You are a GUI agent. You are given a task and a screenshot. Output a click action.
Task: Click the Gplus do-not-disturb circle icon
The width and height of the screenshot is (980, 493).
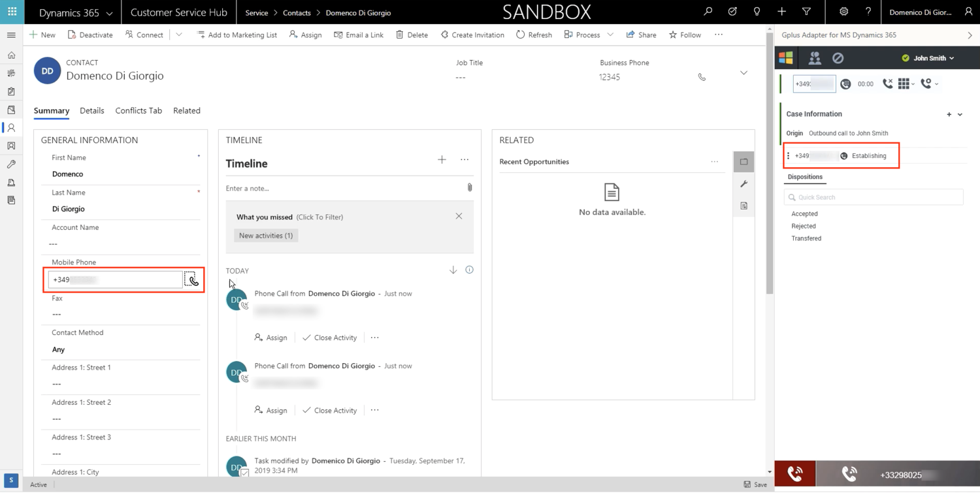click(x=838, y=58)
